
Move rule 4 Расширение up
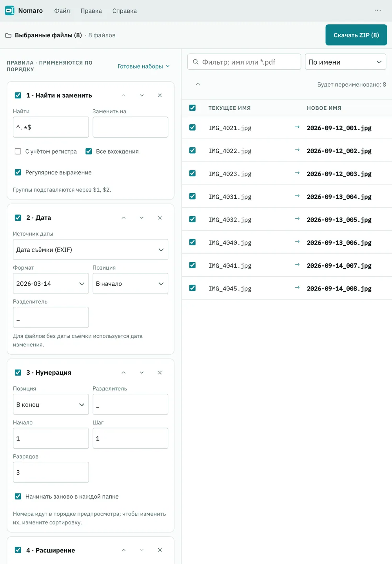[123, 550]
